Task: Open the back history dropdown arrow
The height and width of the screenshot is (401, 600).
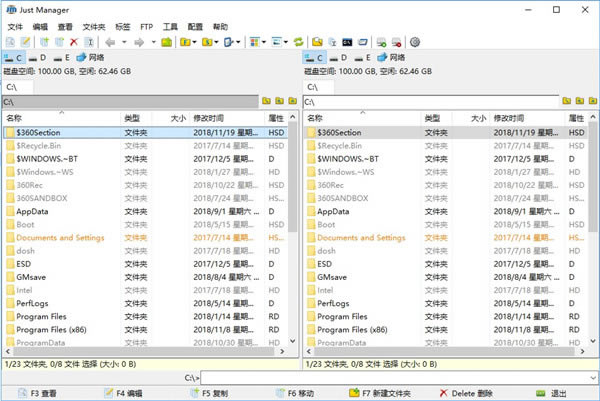Action: 124,42
